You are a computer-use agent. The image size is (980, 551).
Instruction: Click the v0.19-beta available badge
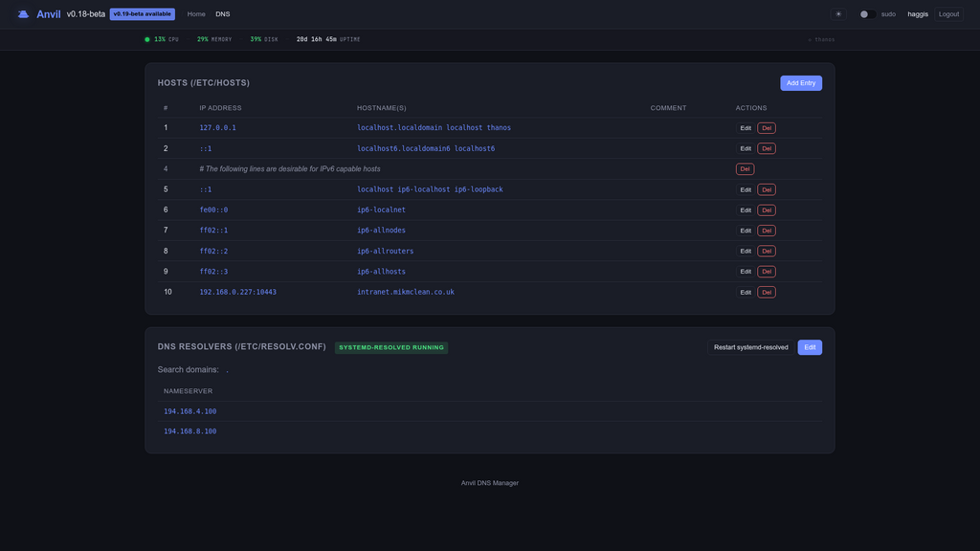(x=142, y=13)
